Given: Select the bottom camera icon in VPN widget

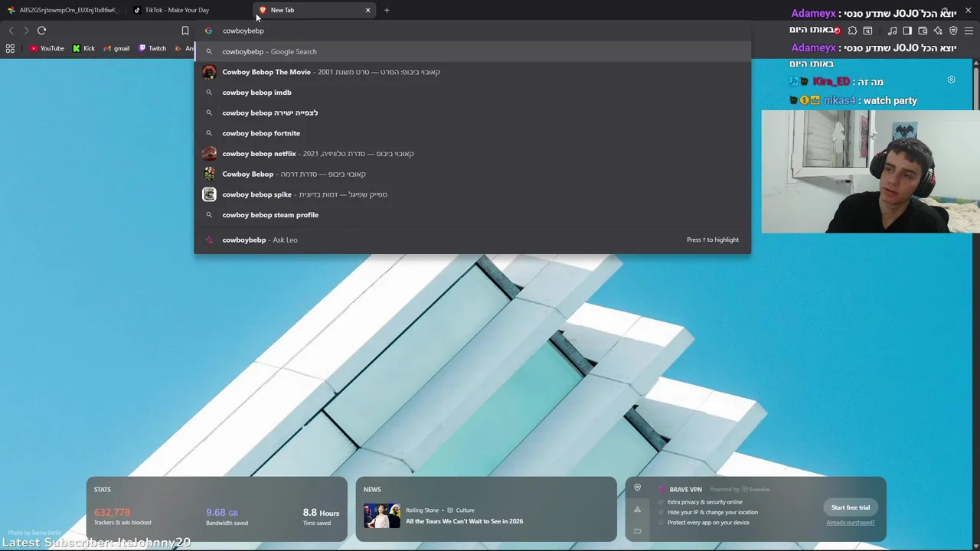Looking at the screenshot, I should [x=637, y=530].
